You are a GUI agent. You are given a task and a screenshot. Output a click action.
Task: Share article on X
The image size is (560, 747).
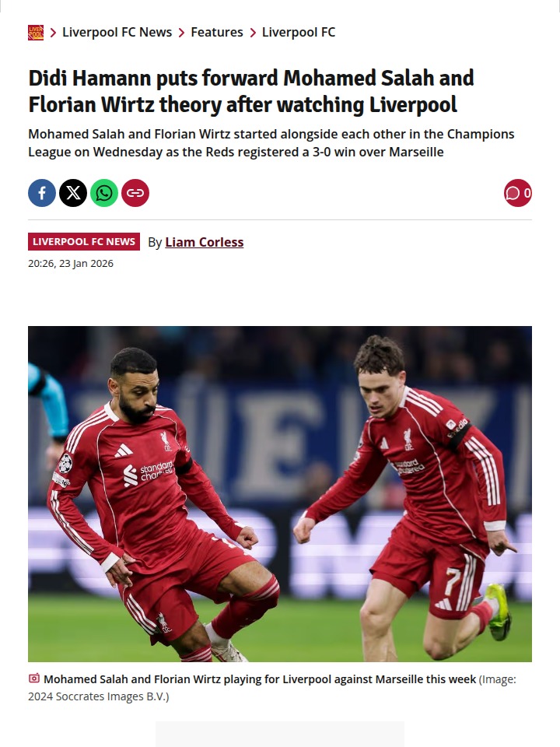click(x=73, y=193)
